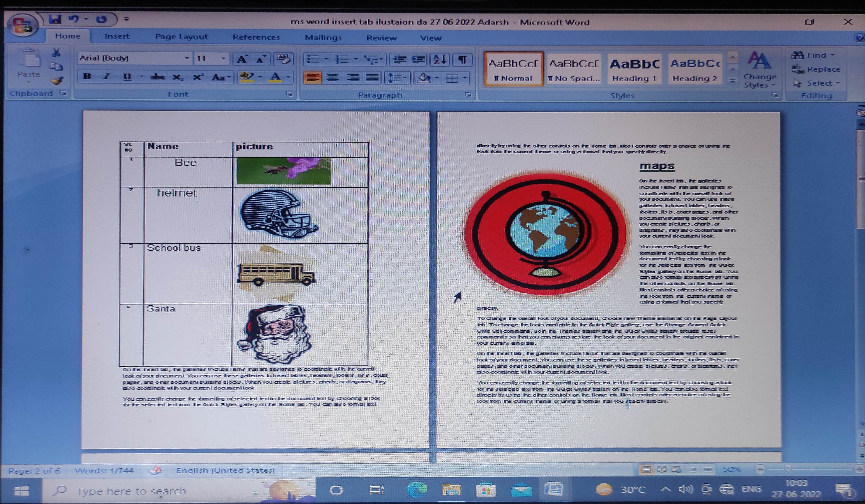Image resolution: width=865 pixels, height=504 pixels.
Task: Click the Increase Indent icon
Action: 418,59
